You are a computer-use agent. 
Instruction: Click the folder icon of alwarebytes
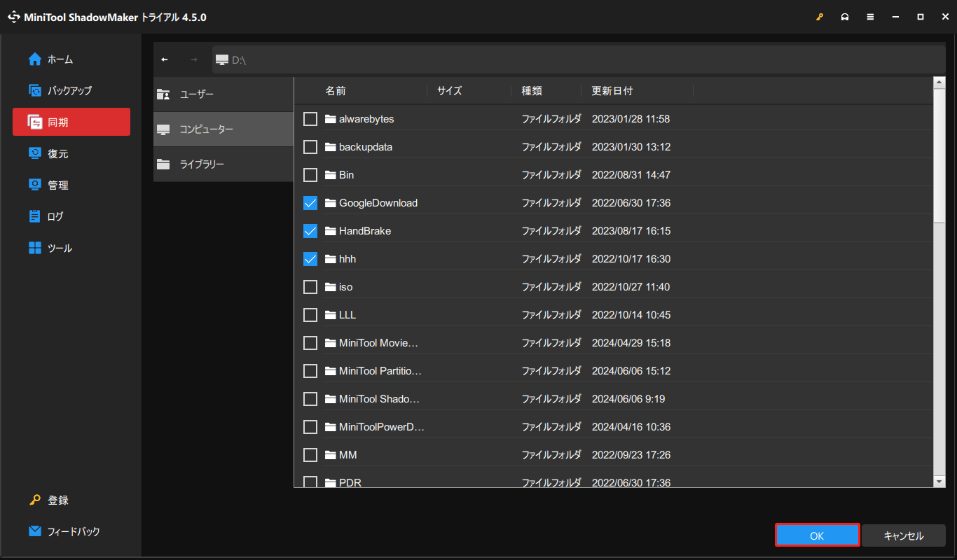[331, 119]
